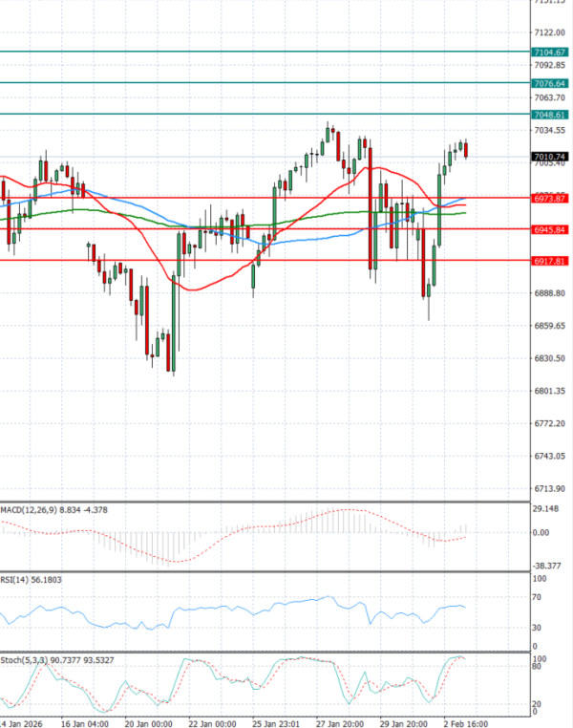
Task: Select the red 6945.84 level label
Action: click(x=552, y=229)
